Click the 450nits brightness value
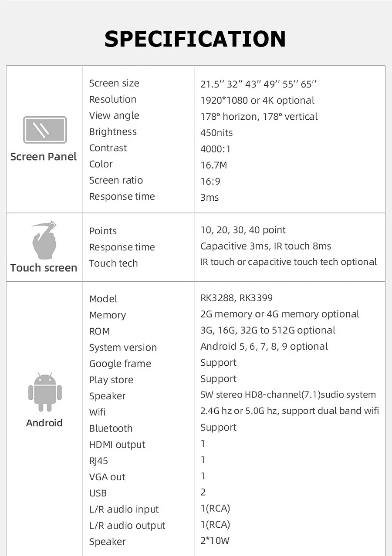392x556 pixels. 216,133
